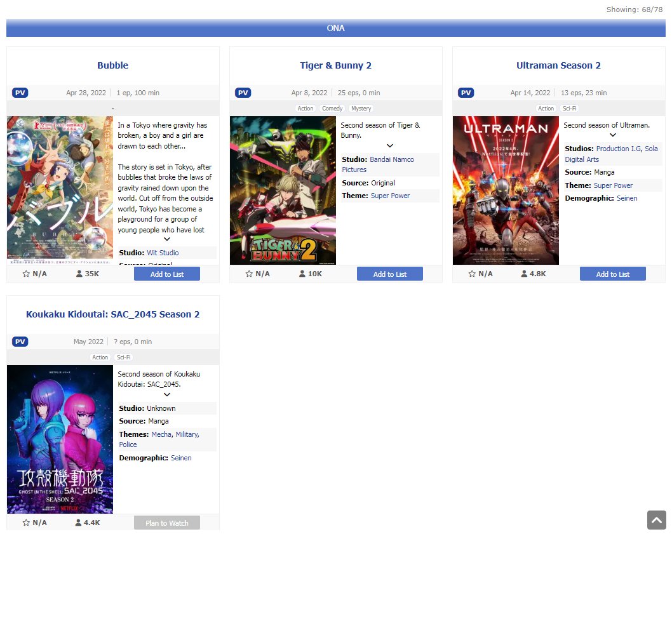This screenshot has width=672, height=621.
Task: Select the Action genre tag on Koukaku Kidoutai
Action: 100,357
